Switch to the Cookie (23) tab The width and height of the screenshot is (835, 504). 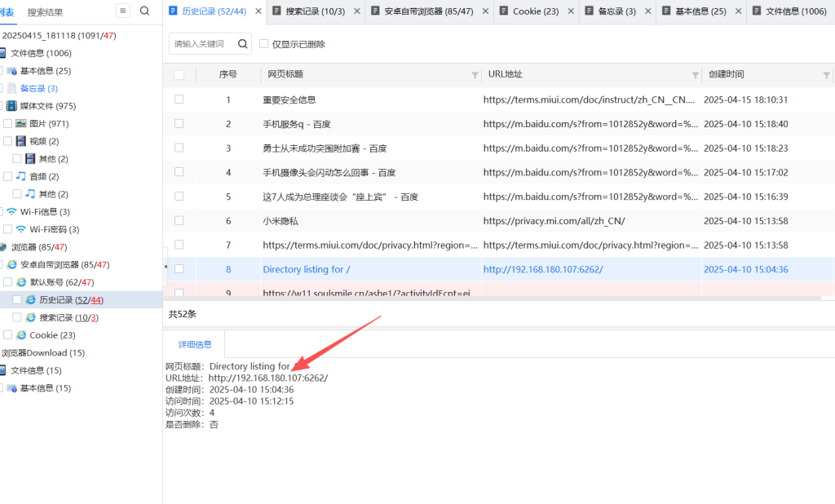tap(535, 11)
